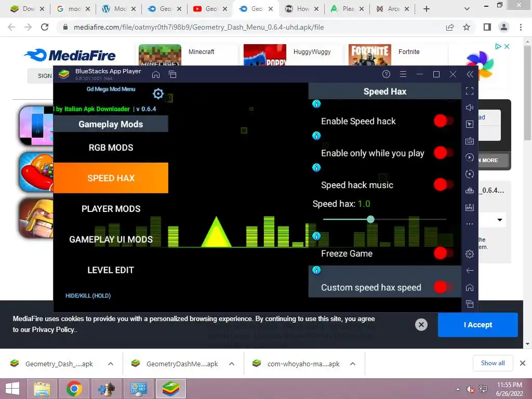Viewport: 532px width, 399px height.
Task: Click the Clash of Clans app thumbnail
Action: pos(37,218)
